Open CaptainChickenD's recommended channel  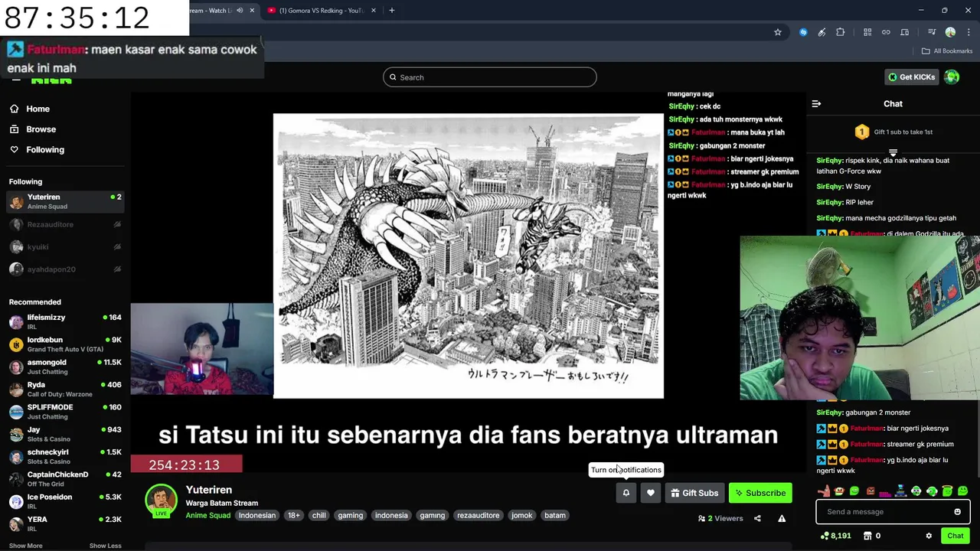[65, 479]
